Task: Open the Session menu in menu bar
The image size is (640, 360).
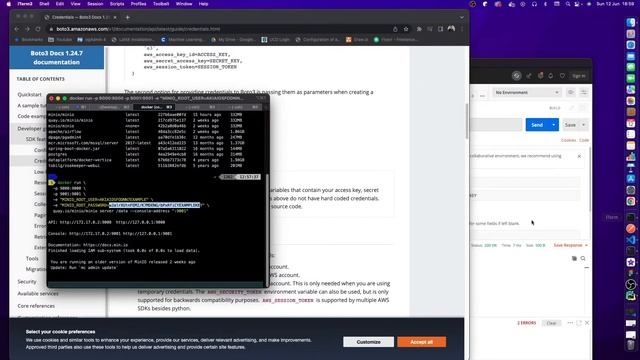Action: pyautogui.click(x=95, y=4)
